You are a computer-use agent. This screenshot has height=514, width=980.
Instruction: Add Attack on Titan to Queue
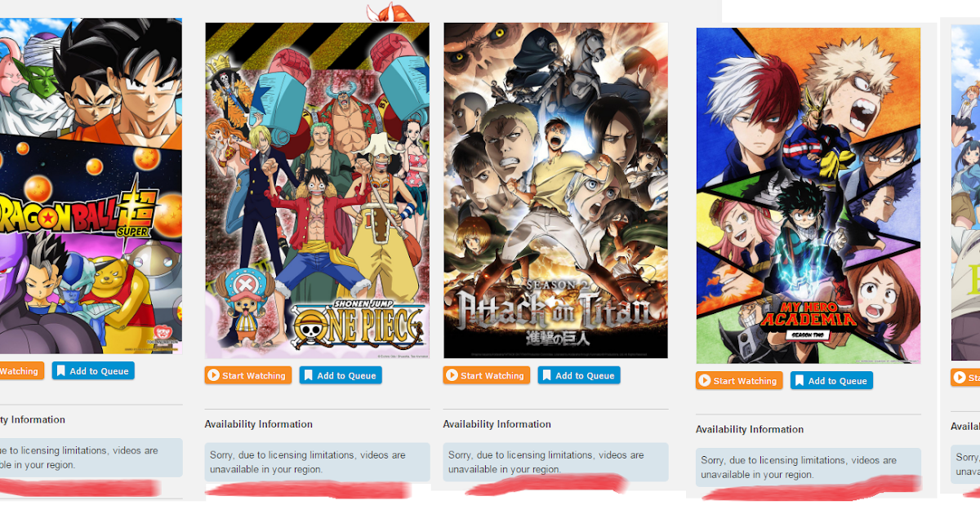pyautogui.click(x=579, y=375)
